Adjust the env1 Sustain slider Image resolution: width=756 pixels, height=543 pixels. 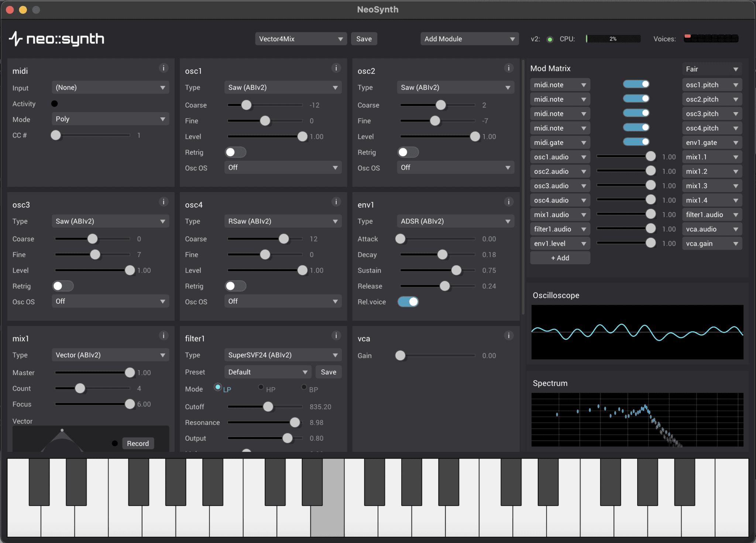pos(438,270)
